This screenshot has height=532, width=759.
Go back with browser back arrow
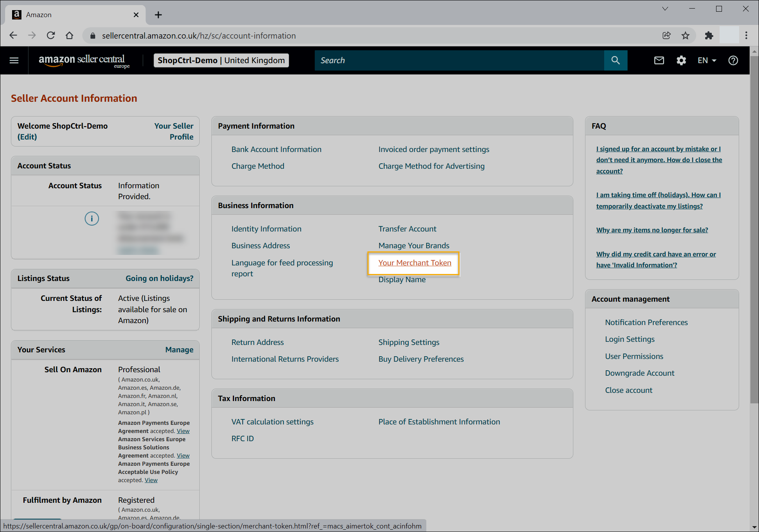coord(13,35)
